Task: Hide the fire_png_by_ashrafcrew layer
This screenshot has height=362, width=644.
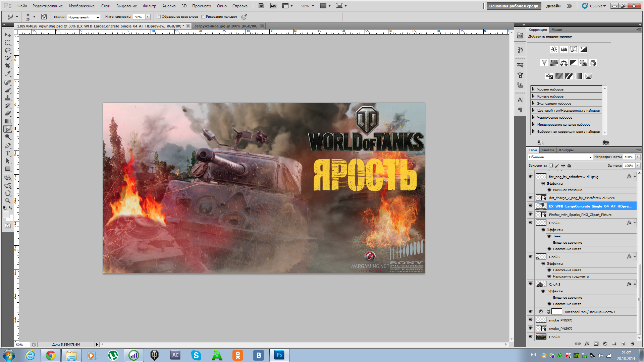Action: tap(530, 176)
